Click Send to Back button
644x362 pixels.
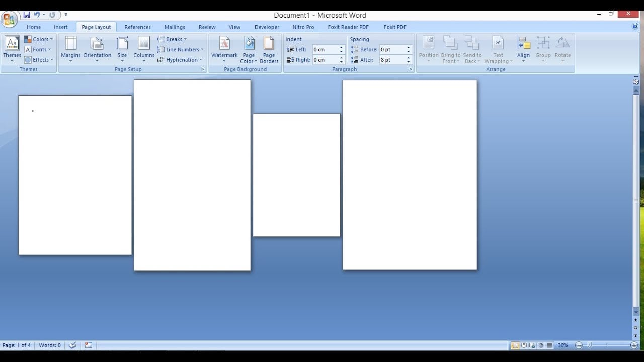click(472, 49)
